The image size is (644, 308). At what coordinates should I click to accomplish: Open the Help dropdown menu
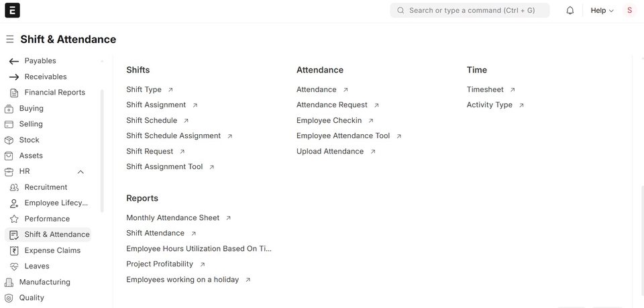602,11
